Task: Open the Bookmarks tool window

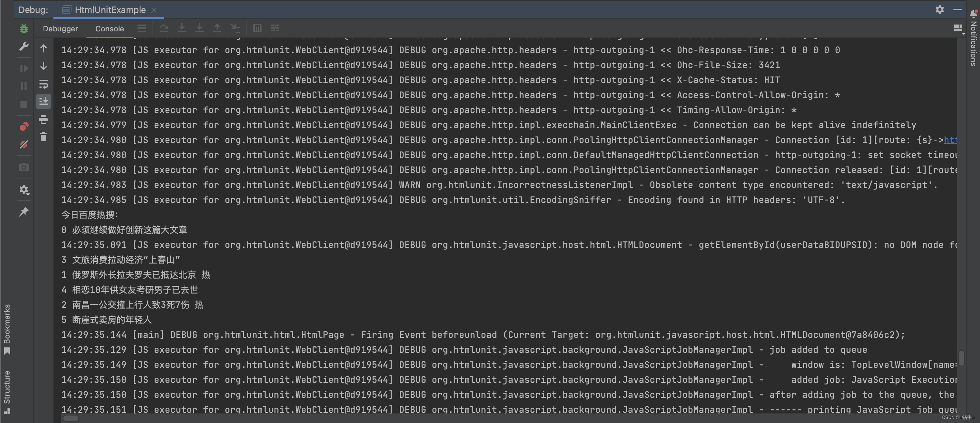Action: tap(7, 329)
